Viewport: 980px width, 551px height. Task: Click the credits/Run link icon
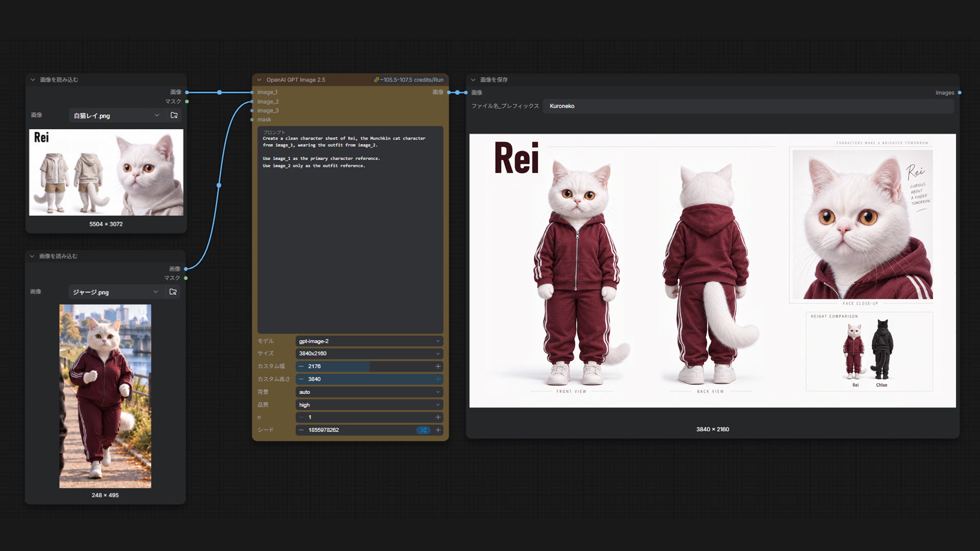pyautogui.click(x=376, y=80)
